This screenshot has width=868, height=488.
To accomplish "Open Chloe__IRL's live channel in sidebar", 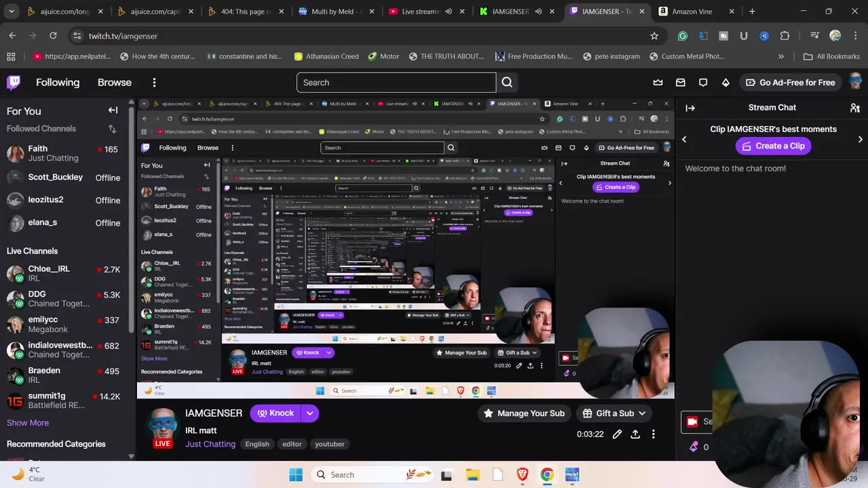I will (63, 274).
